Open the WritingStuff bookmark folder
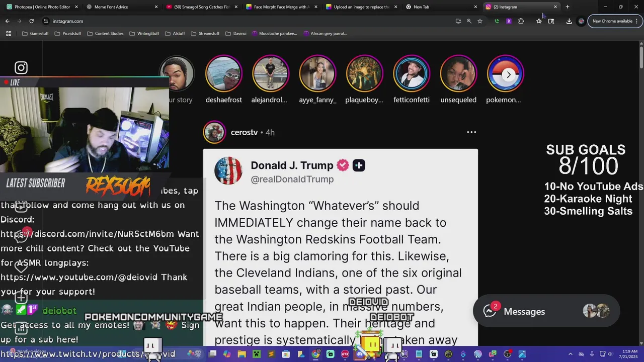Screen dimensions: 644x362 tap(143, 33)
